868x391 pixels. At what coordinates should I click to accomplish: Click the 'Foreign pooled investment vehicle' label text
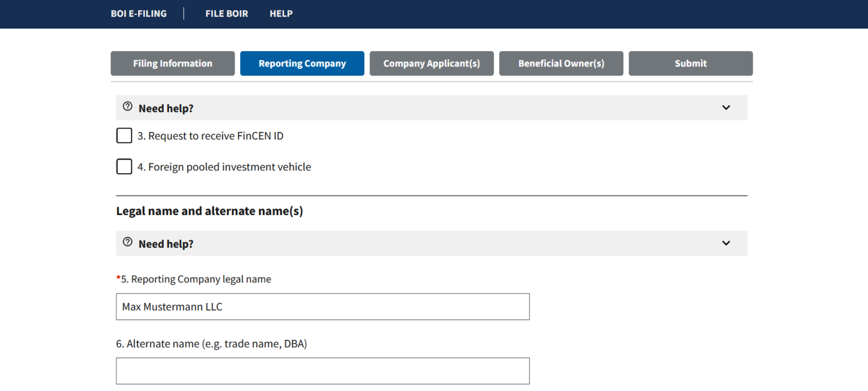(224, 167)
